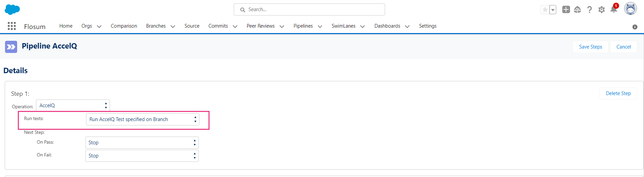
Task: Open the Source tab
Action: click(192, 26)
